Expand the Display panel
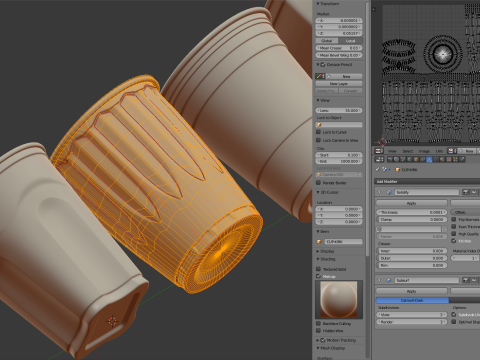480x360 pixels. tap(318, 251)
